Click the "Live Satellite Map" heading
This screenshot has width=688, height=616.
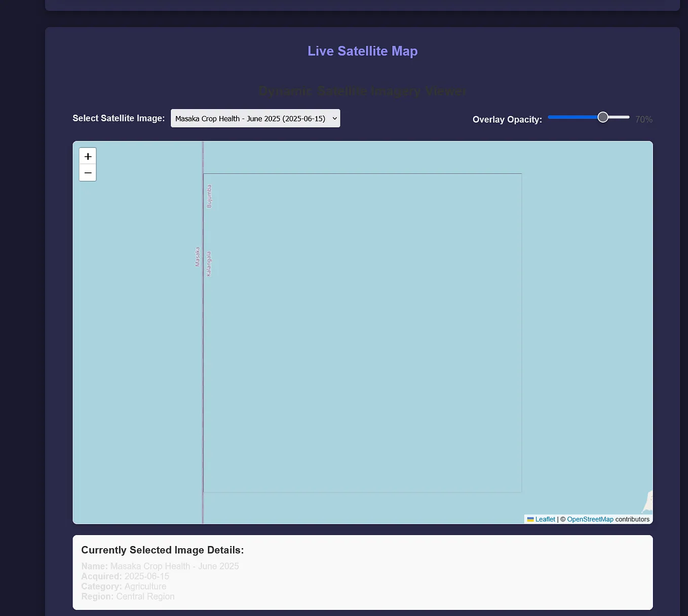point(362,51)
